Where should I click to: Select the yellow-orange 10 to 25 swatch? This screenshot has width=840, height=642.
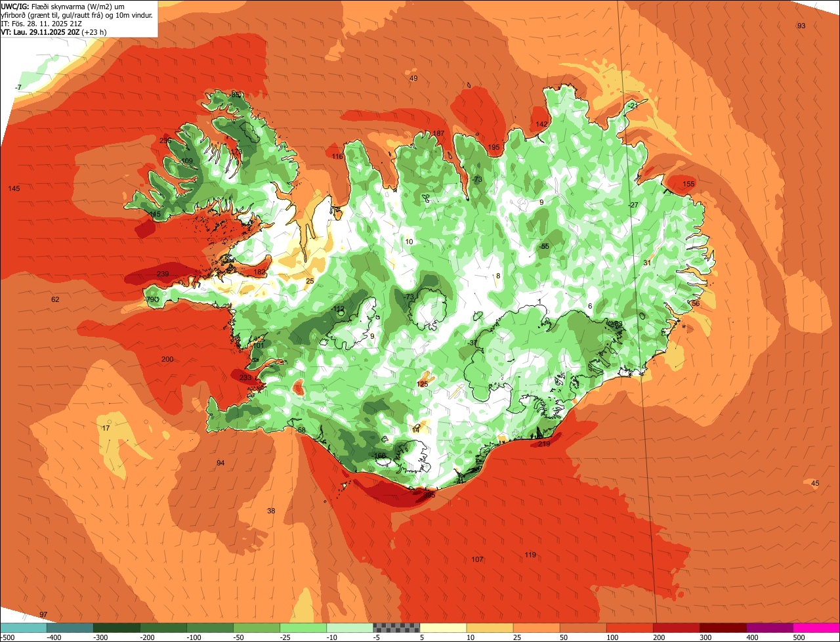[x=489, y=628]
